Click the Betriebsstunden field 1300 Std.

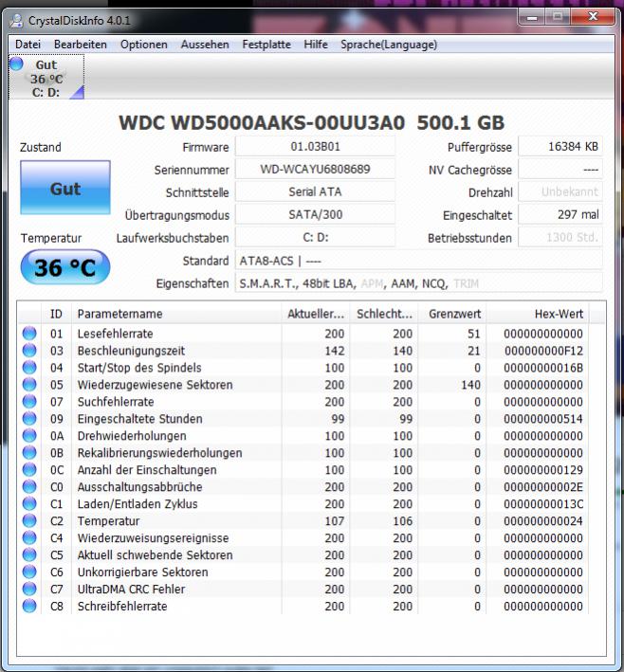(x=560, y=238)
